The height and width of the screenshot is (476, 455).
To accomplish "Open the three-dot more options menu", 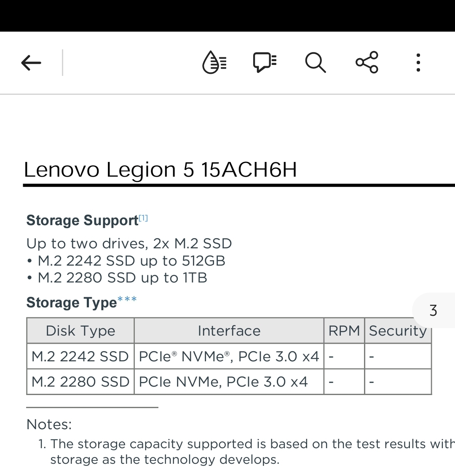I will [x=418, y=63].
